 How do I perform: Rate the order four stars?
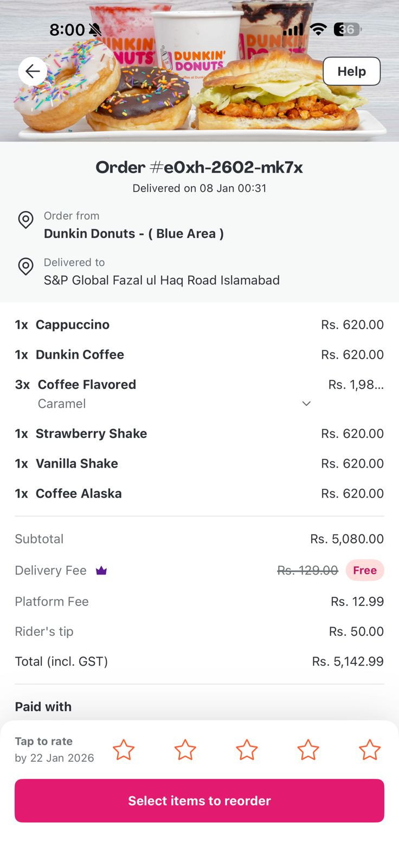point(308,750)
